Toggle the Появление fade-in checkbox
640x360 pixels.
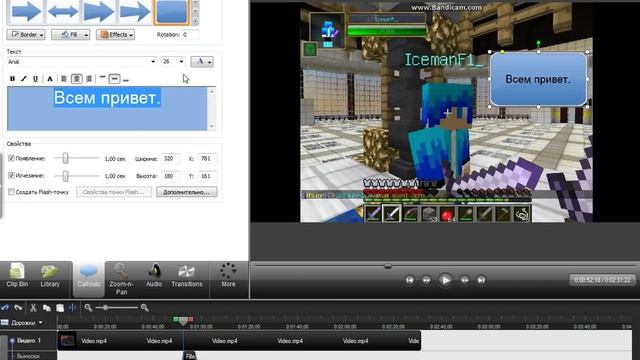coord(11,158)
